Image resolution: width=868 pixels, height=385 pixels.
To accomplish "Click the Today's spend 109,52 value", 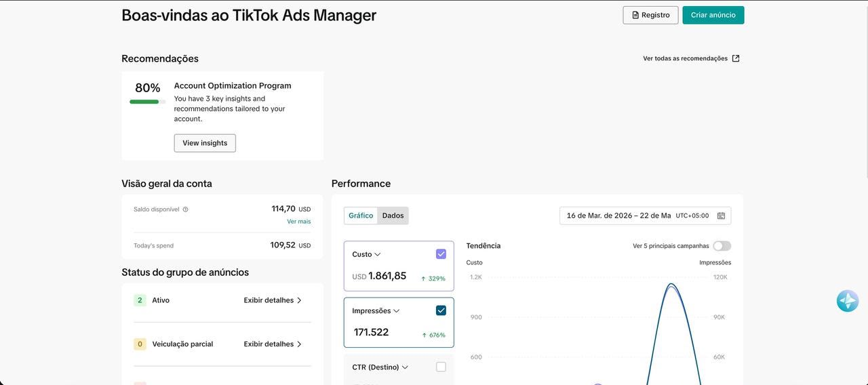I will 290,245.
